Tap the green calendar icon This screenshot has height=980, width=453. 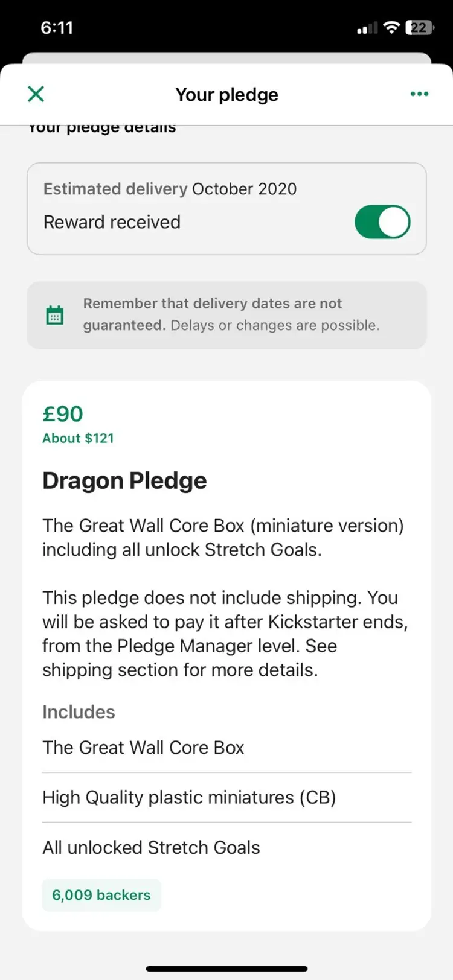55,315
